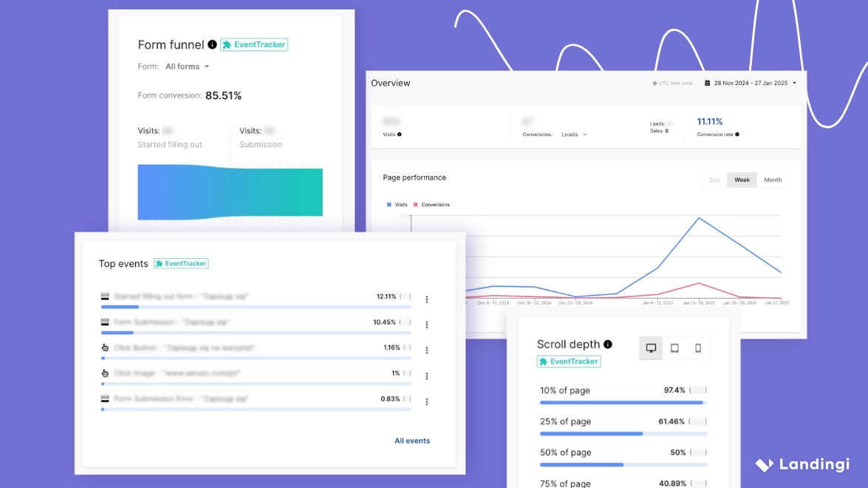Switch to the Day tab in Page performance
Screen dimensions: 868x488
click(x=714, y=180)
